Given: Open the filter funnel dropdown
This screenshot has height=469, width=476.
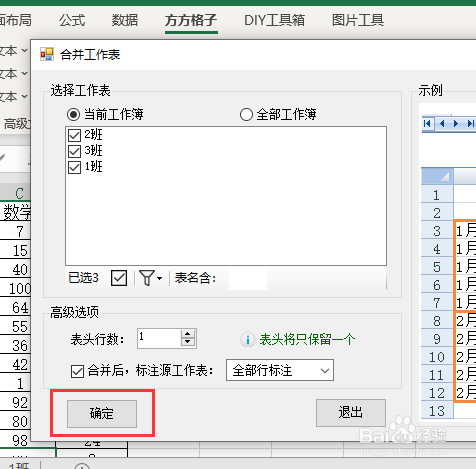Looking at the screenshot, I should click(x=150, y=278).
